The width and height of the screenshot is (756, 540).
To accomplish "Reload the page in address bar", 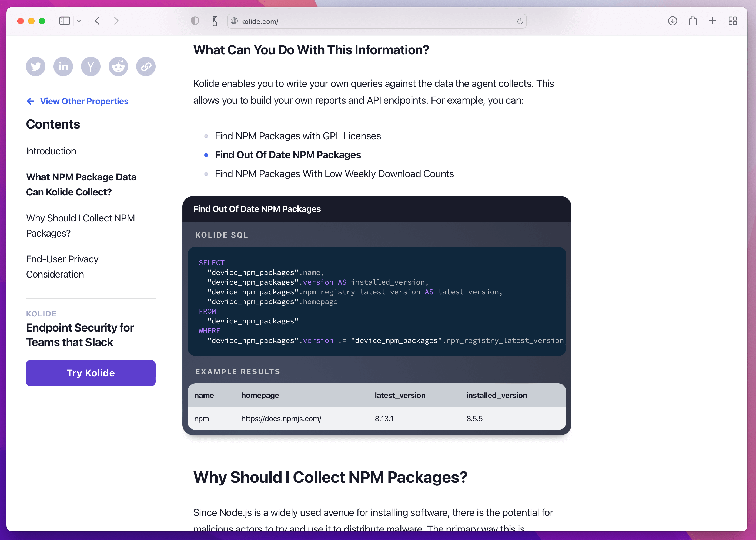I will (520, 21).
